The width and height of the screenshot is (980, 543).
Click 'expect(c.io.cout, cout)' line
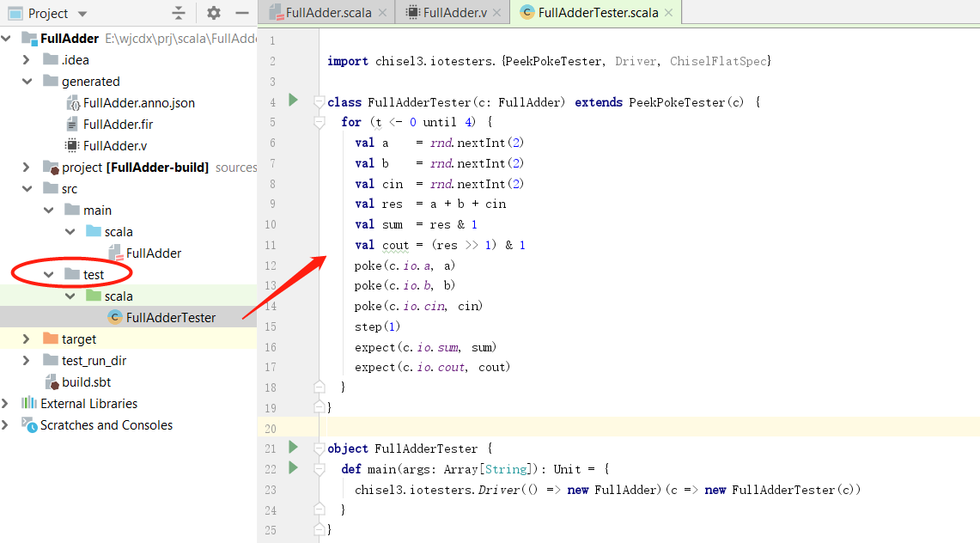433,368
